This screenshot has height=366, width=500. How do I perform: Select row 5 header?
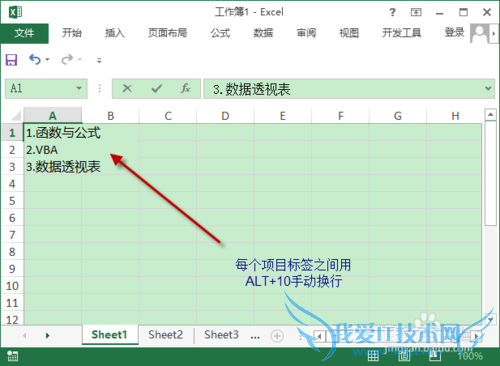[12, 201]
